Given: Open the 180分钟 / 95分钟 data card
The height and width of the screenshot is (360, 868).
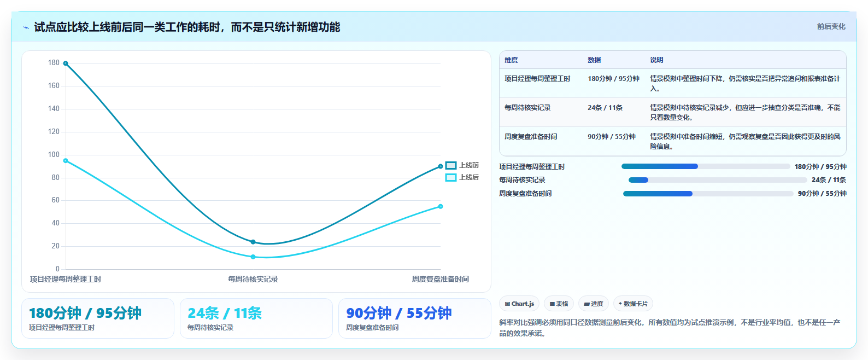Looking at the screenshot, I should 98,318.
